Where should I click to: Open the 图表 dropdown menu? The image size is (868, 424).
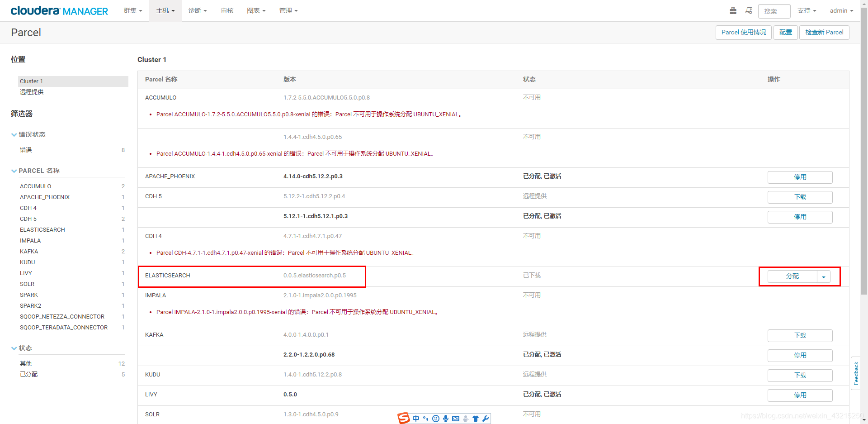tap(256, 10)
